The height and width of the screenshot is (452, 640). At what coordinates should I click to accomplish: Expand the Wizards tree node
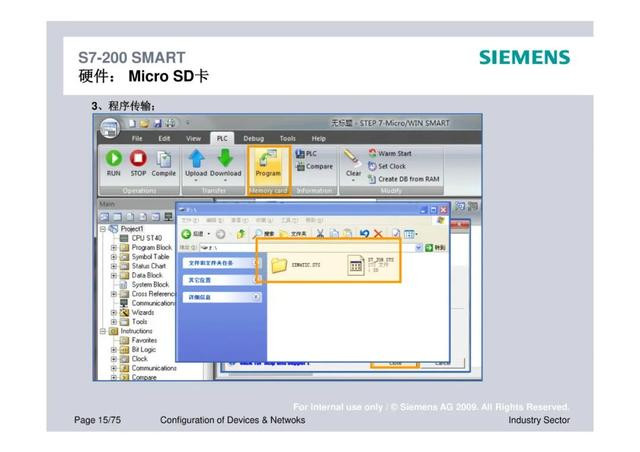point(114,313)
